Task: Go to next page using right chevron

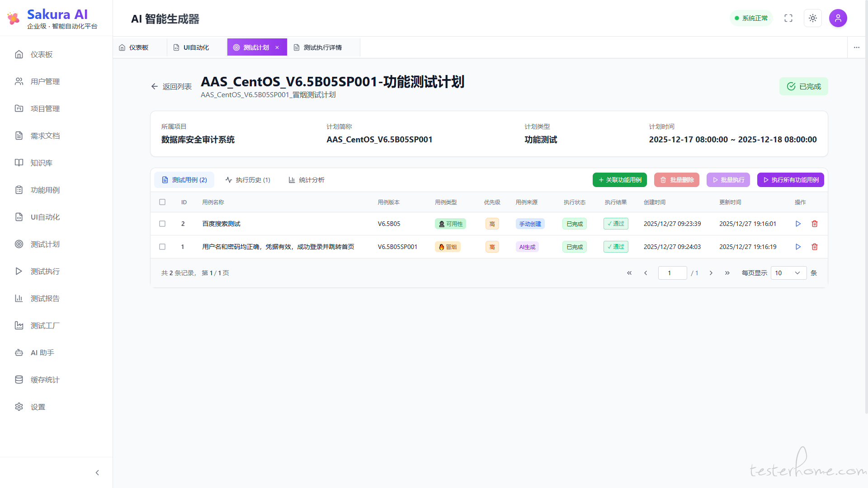Action: coord(711,273)
